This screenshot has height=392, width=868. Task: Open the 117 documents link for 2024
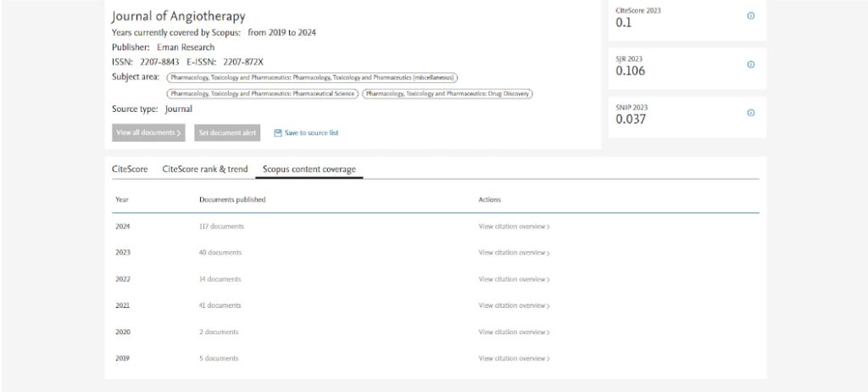[x=221, y=227]
